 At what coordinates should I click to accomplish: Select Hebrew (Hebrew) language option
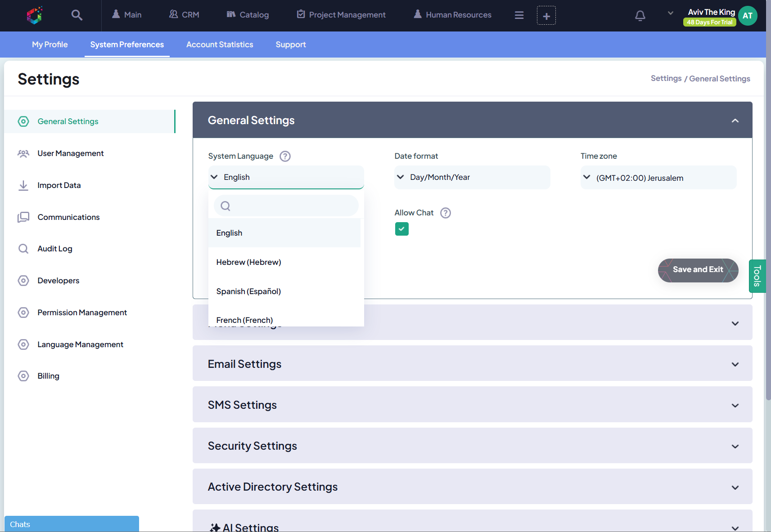click(248, 262)
